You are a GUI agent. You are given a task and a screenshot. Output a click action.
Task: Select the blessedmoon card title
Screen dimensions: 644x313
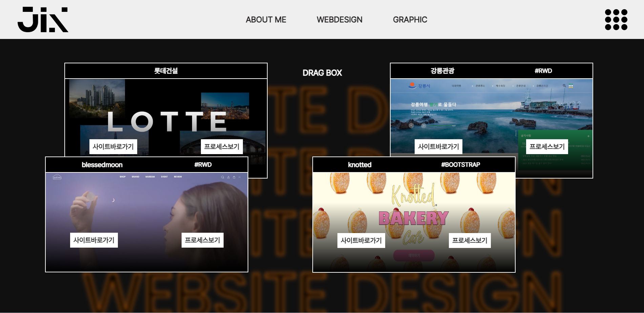102,165
